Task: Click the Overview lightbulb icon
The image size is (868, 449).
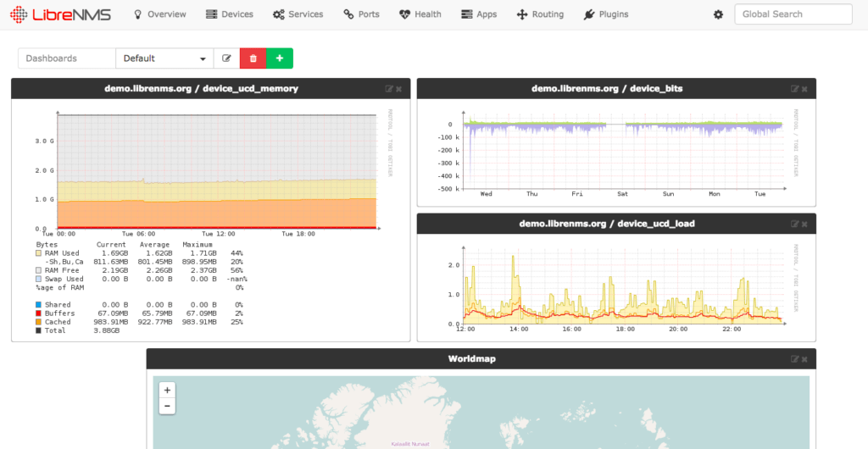Action: (x=138, y=14)
